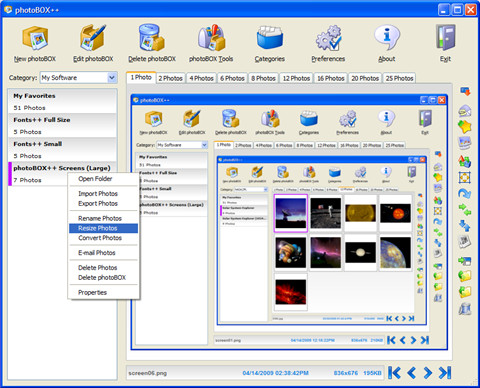Switch to the 25 Photos tab
The image size is (480, 388).
tap(399, 78)
